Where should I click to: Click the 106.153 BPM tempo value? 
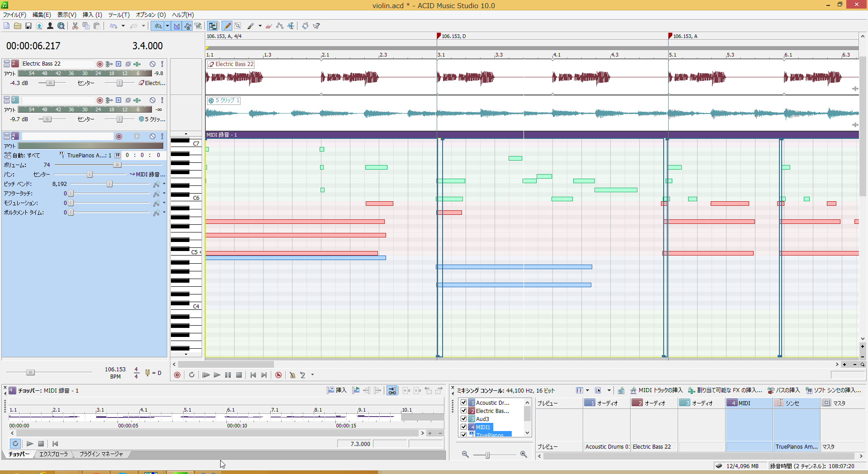click(115, 370)
